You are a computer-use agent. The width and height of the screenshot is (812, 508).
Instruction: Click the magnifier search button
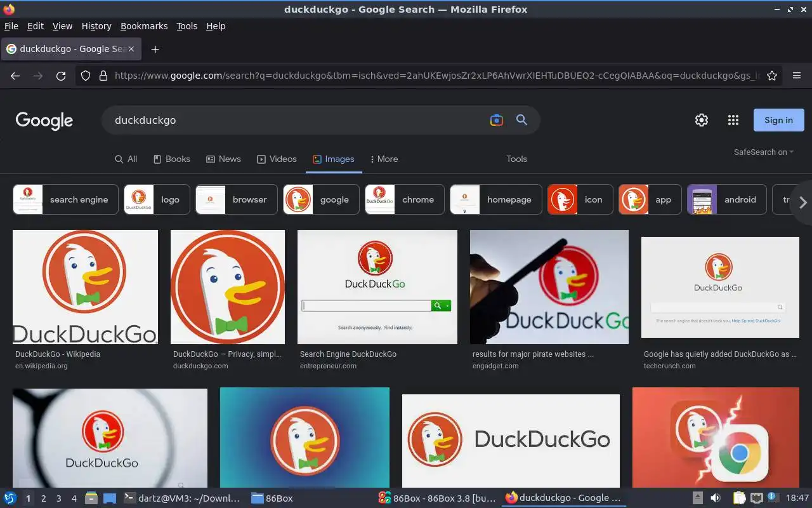[521, 120]
